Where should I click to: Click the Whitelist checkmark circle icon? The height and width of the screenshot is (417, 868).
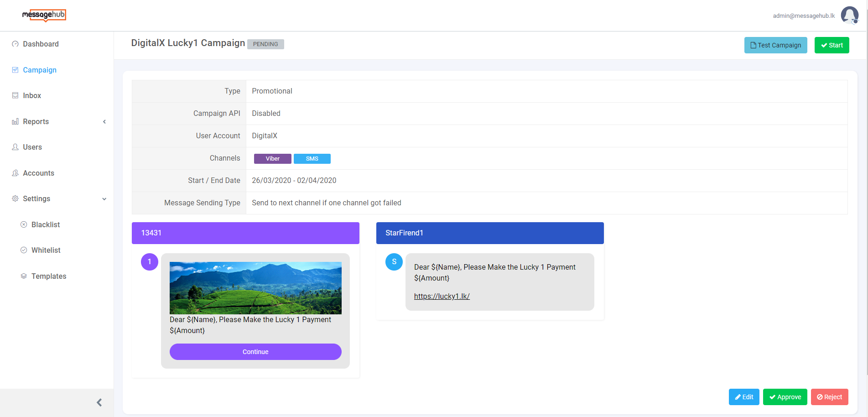click(24, 250)
